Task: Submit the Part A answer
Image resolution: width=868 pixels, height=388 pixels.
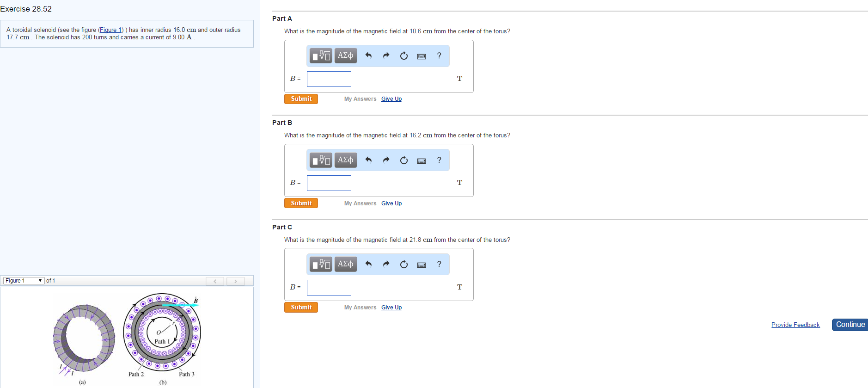Action: coord(301,99)
